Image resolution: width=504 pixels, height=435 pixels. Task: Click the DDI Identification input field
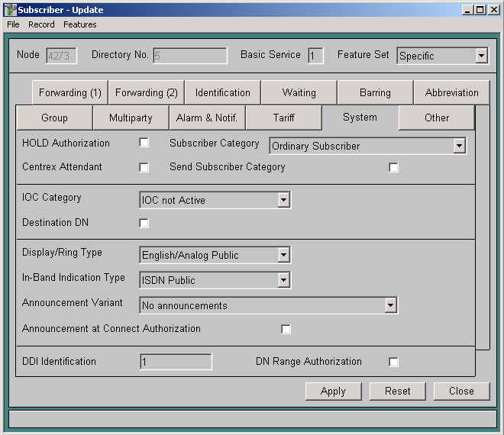[x=176, y=362]
